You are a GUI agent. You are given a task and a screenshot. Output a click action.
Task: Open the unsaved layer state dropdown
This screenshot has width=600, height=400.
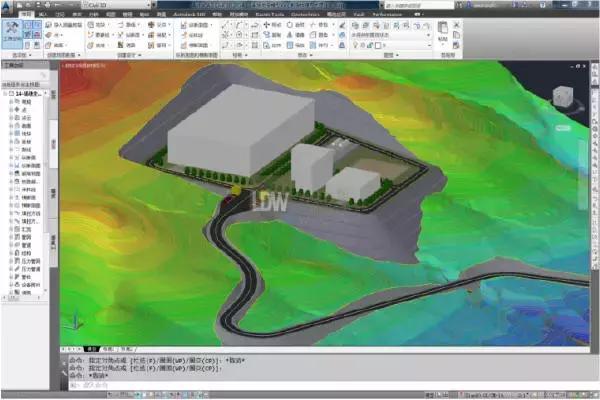(430, 34)
